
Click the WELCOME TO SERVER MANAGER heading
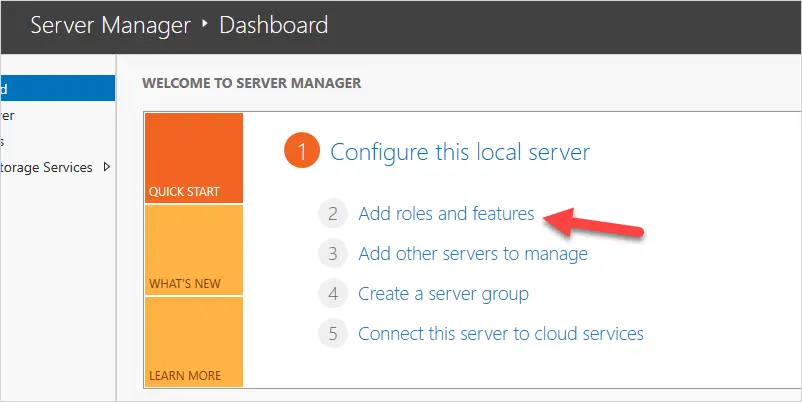click(x=252, y=83)
